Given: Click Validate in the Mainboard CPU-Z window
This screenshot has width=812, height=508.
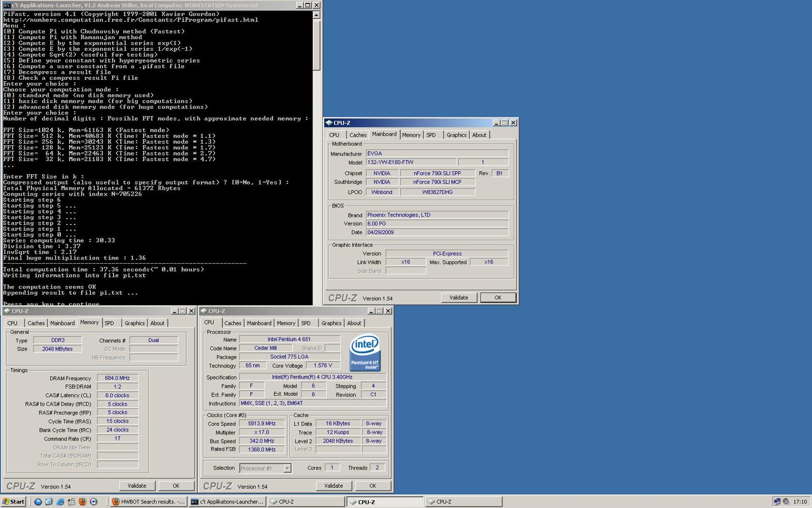Looking at the screenshot, I should point(459,298).
